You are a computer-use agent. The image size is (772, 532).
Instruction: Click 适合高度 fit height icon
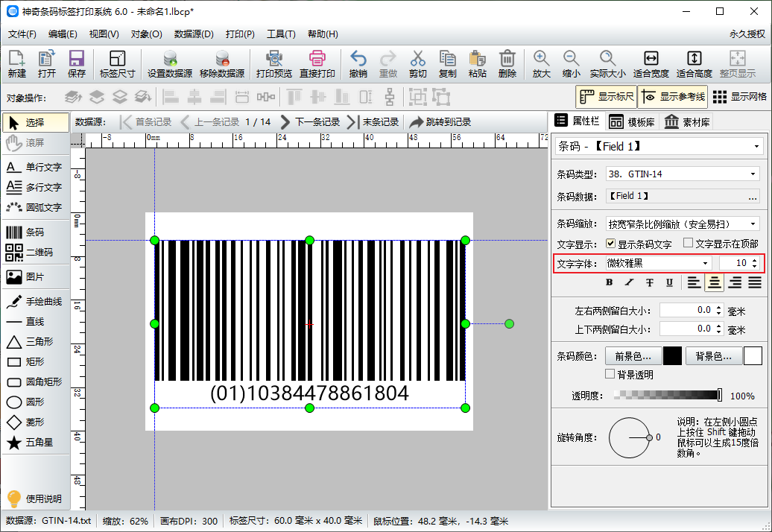point(695,63)
